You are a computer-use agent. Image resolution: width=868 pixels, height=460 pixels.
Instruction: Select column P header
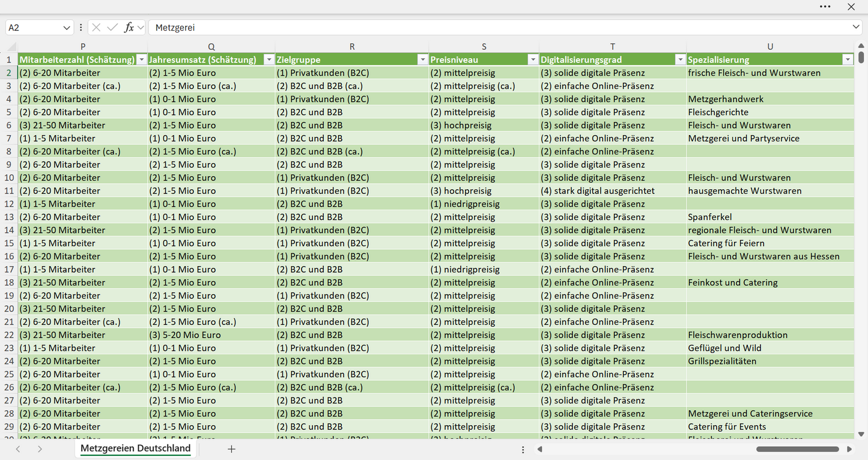(83, 47)
